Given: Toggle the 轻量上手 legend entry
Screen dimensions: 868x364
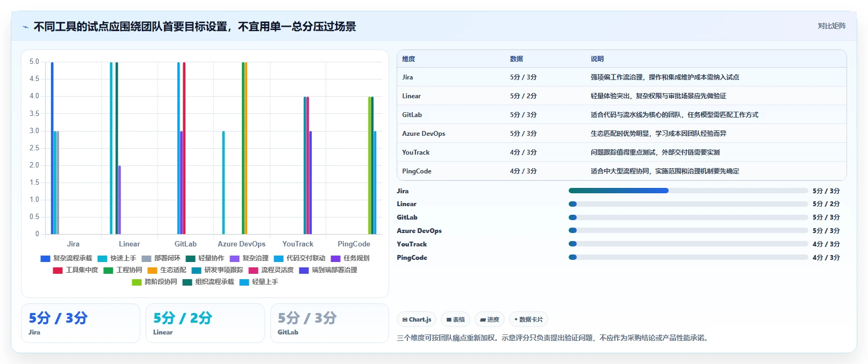Looking at the screenshot, I should coord(259,282).
